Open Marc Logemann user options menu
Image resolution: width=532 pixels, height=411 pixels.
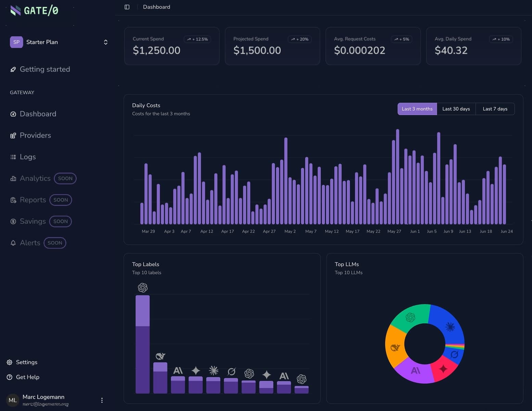click(x=102, y=400)
